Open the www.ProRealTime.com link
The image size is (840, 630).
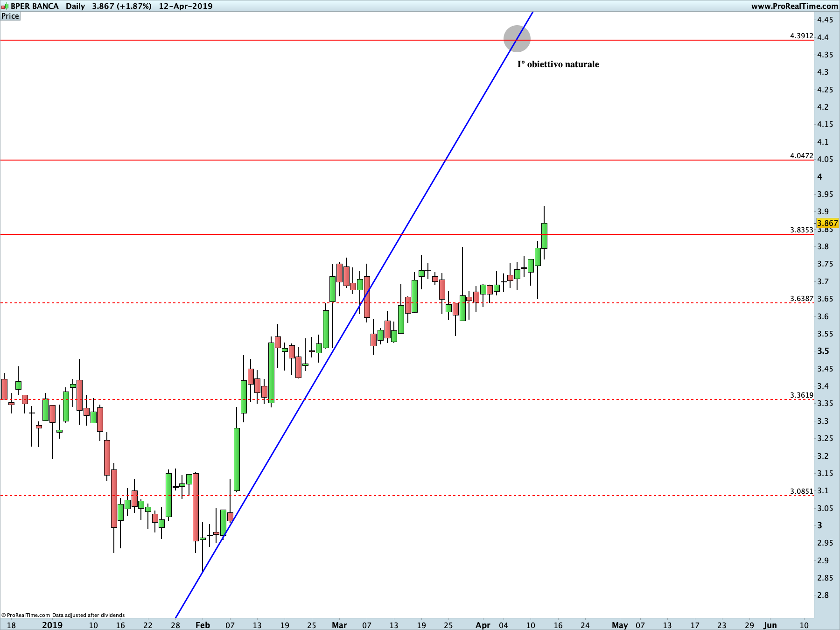point(794,6)
